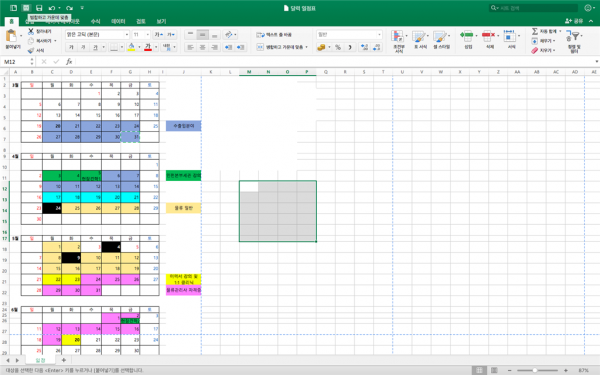Viewport: 600px width, 375px height.
Task: Click the Insert cells icon
Action: click(466, 36)
